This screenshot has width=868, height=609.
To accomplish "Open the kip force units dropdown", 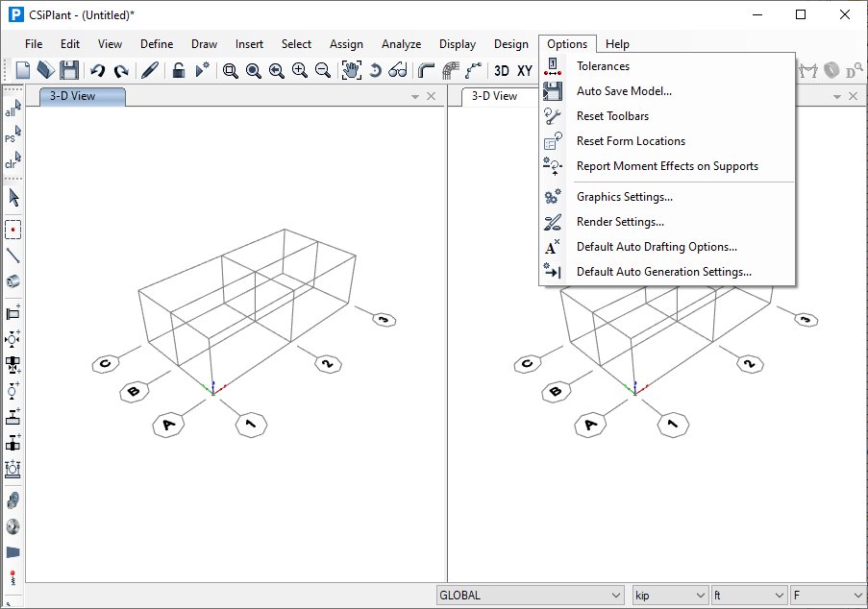I will [670, 596].
